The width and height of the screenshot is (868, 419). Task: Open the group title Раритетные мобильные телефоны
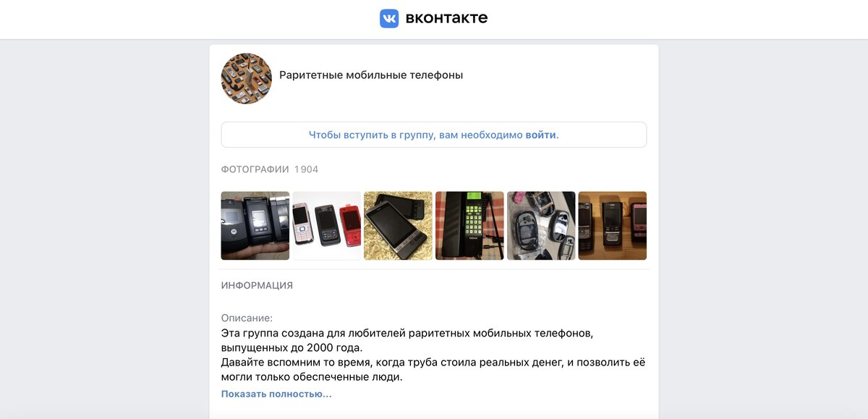pyautogui.click(x=371, y=75)
